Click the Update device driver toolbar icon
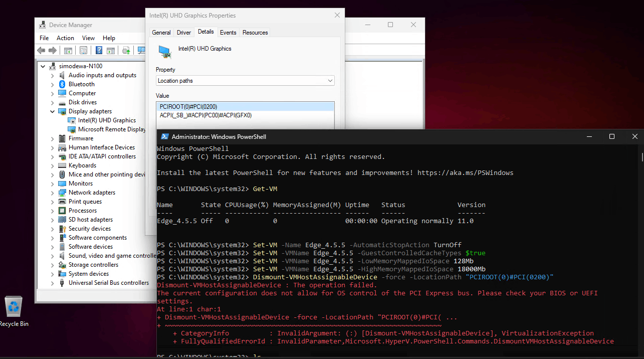This screenshot has height=359, width=644. click(126, 51)
